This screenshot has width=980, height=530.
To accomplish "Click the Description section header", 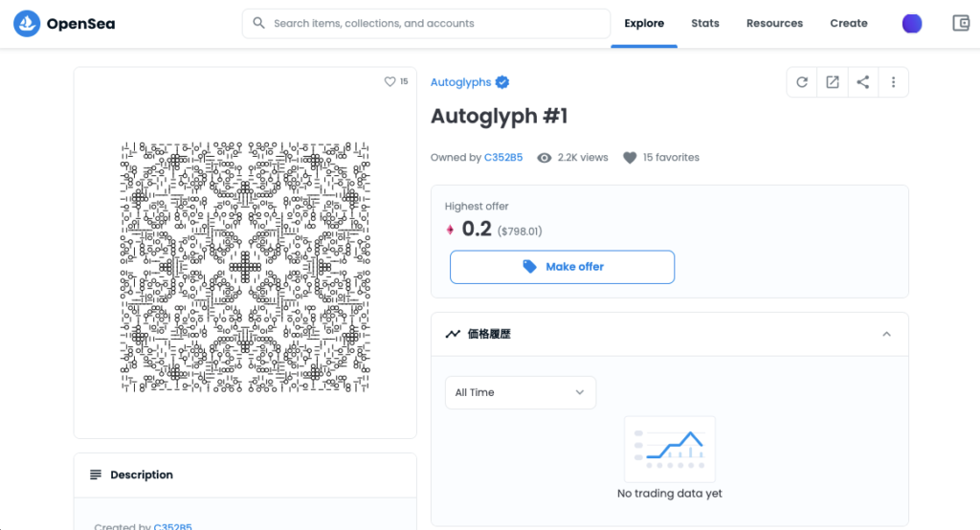I will (245, 475).
